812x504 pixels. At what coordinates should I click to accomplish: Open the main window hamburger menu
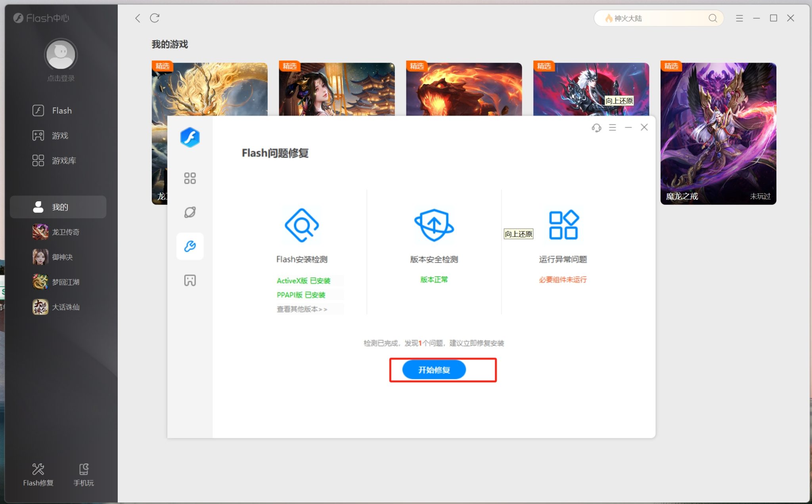pos(739,18)
